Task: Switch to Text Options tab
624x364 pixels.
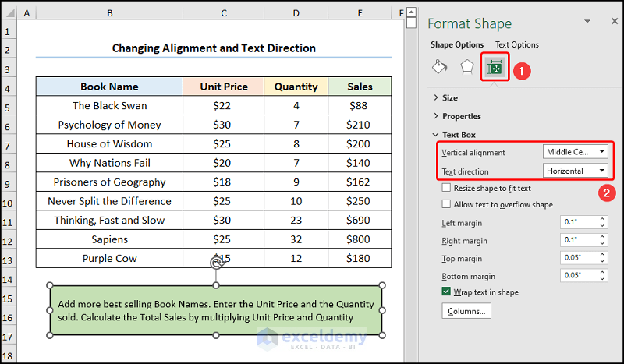Action: coord(517,44)
